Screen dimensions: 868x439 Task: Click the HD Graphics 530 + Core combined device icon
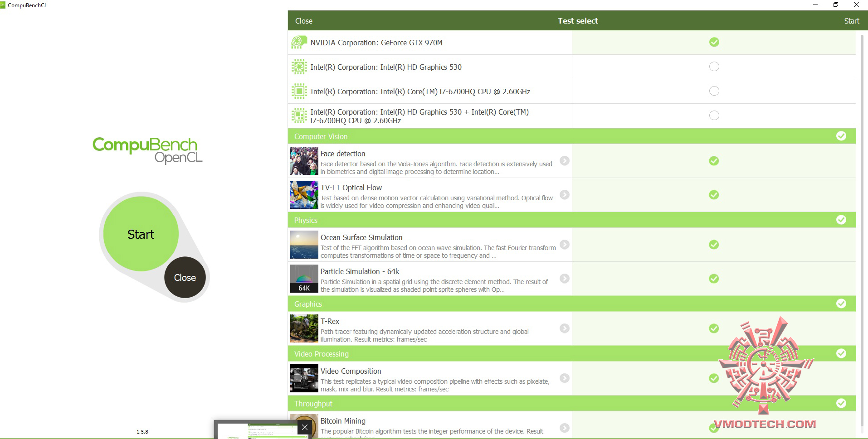[x=299, y=116]
